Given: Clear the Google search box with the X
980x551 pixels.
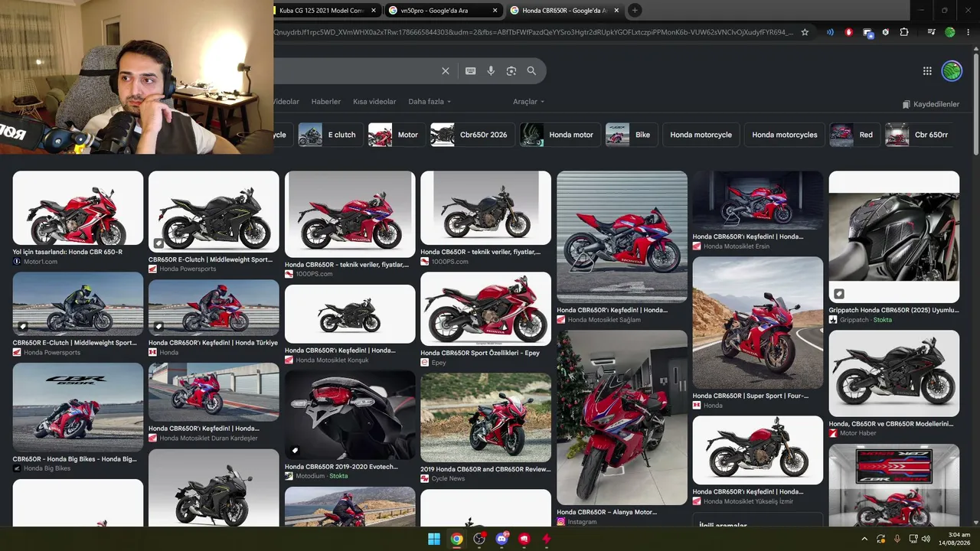Looking at the screenshot, I should pyautogui.click(x=446, y=71).
